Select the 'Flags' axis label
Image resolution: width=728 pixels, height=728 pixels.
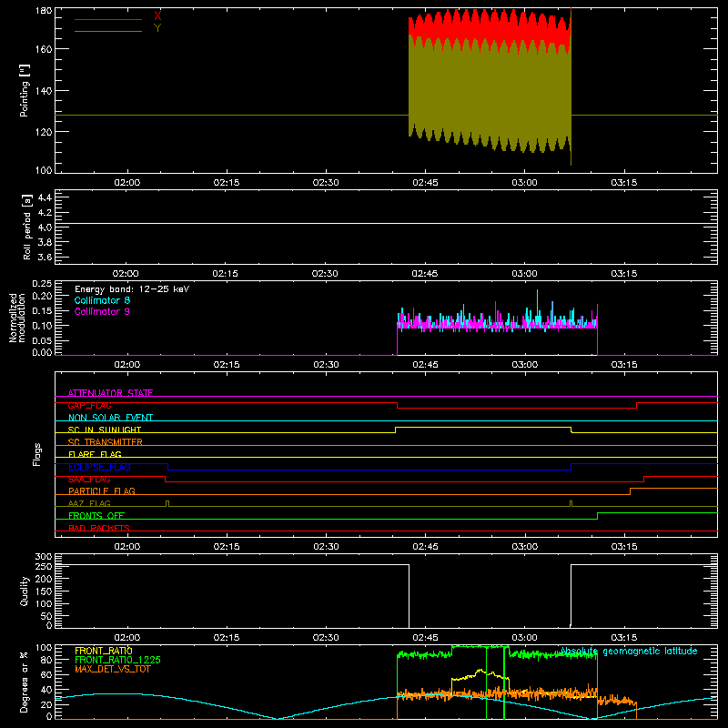point(37,454)
